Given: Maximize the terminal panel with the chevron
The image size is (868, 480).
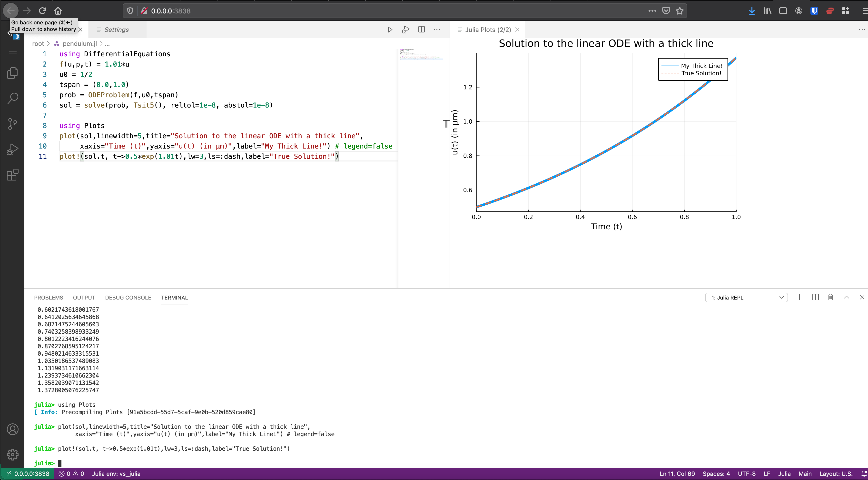Looking at the screenshot, I should point(846,297).
